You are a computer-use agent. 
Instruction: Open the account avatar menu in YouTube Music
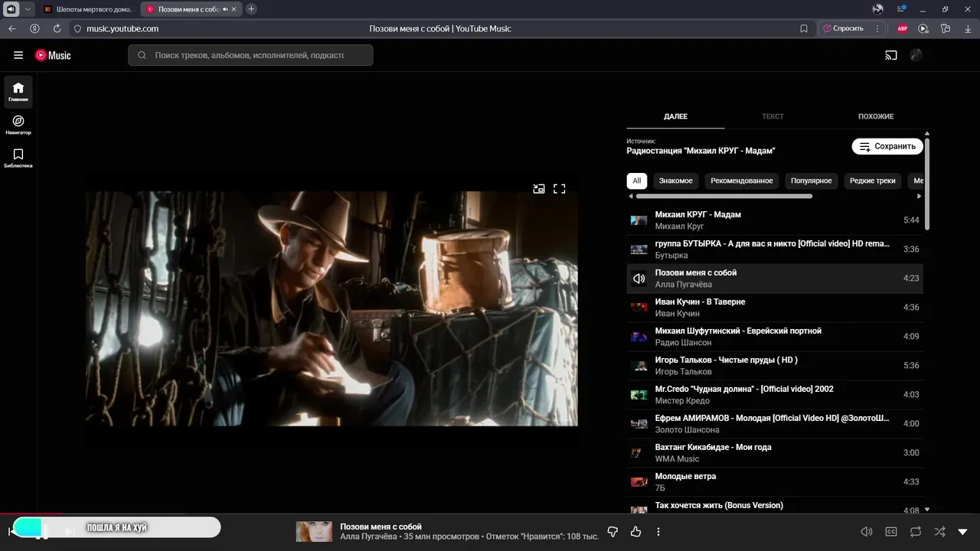(916, 55)
